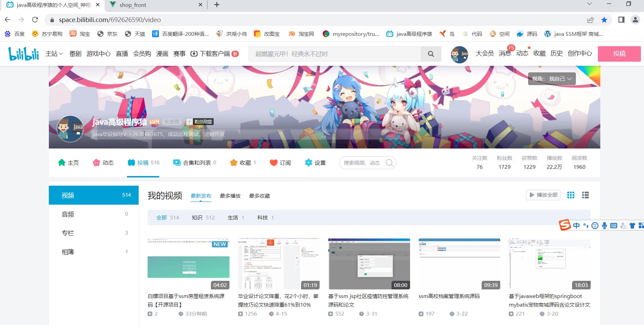644x328 pixels.
Task: Toggle the browser side panel icon
Action: (x=621, y=20)
